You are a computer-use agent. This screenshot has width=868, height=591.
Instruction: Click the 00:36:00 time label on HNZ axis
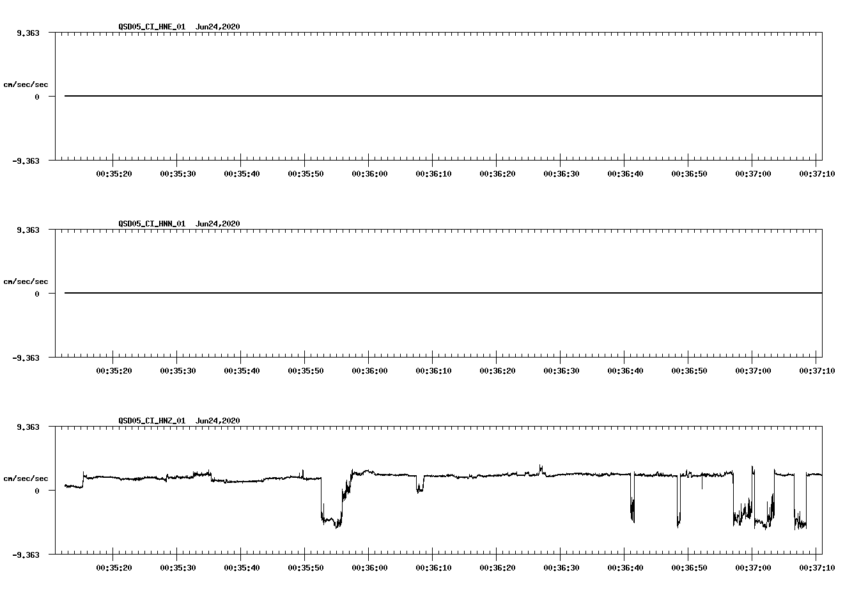369,567
